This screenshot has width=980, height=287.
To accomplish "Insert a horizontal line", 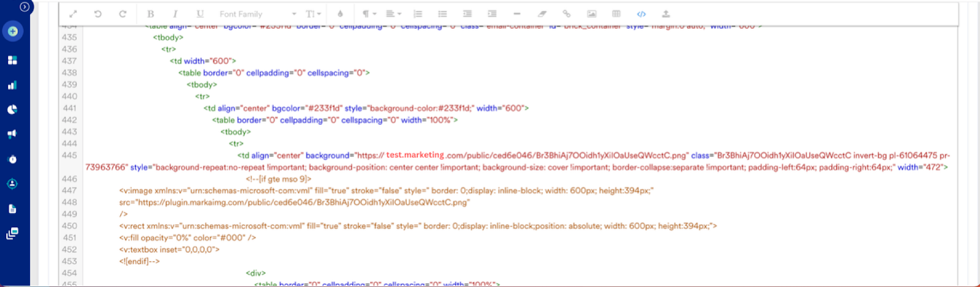I will (517, 13).
